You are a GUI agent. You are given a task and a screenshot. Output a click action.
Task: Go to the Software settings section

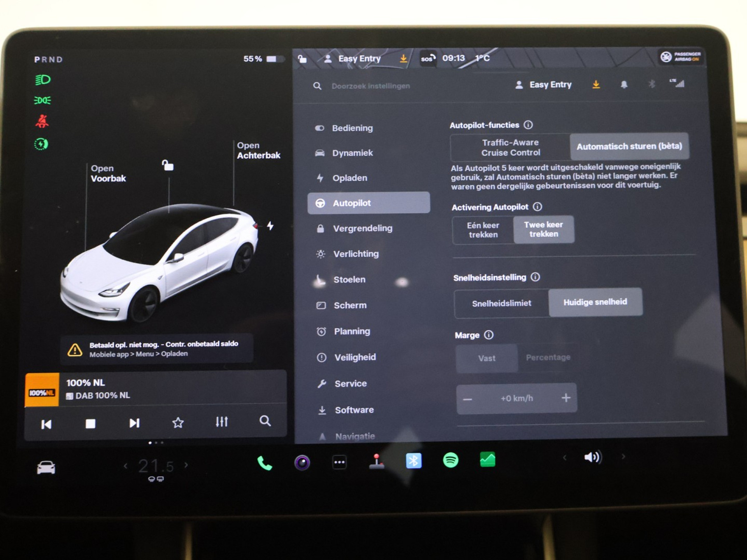pos(354,410)
